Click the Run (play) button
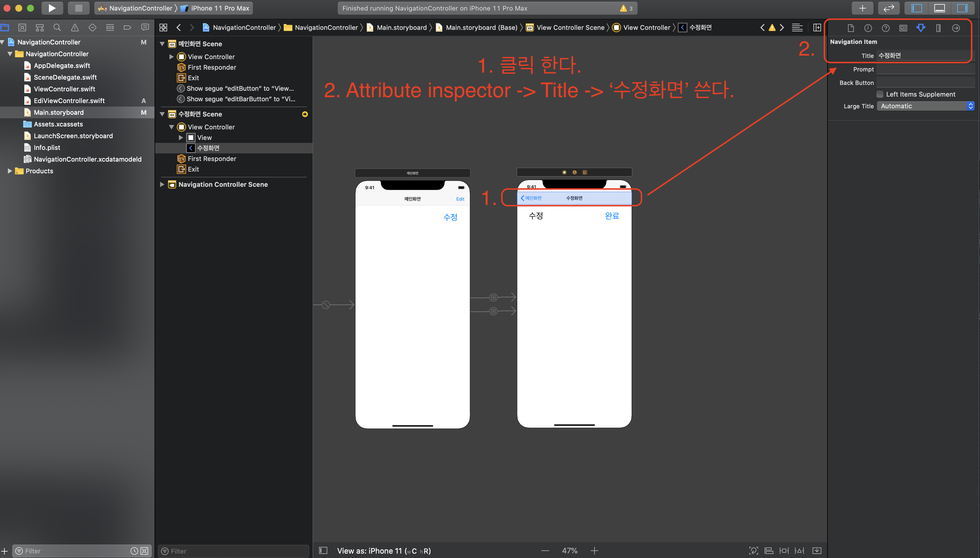 pos(52,8)
